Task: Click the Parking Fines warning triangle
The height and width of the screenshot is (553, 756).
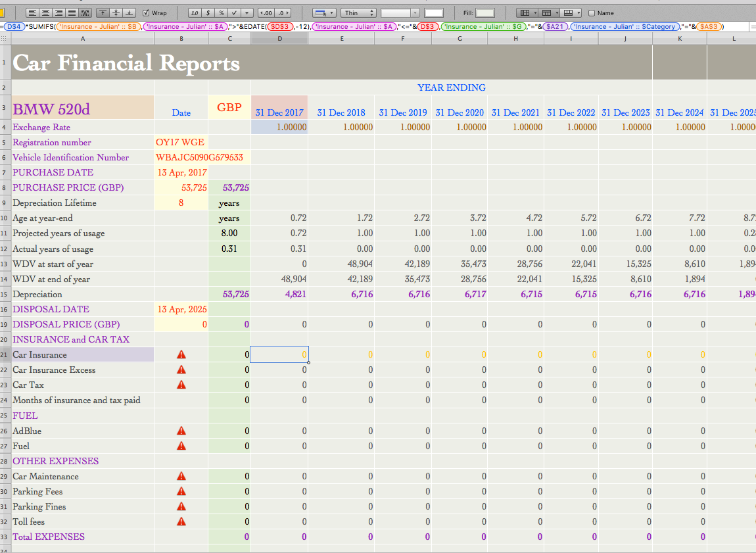Action: click(181, 506)
